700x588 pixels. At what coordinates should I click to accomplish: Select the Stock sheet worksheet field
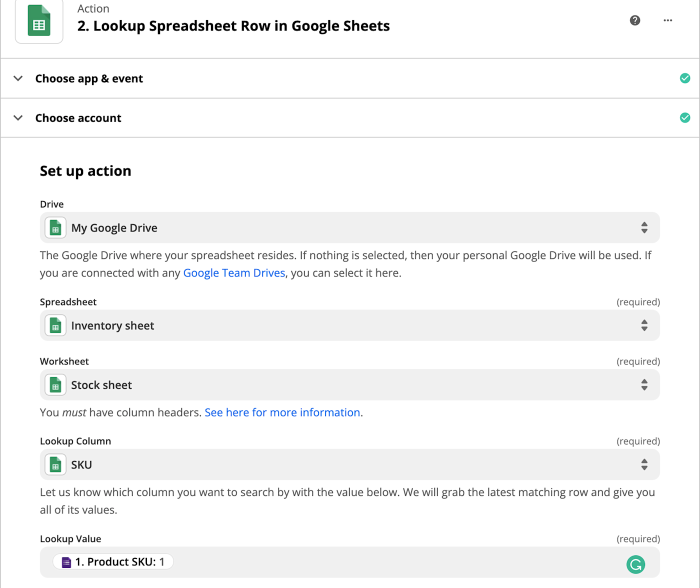pos(350,385)
